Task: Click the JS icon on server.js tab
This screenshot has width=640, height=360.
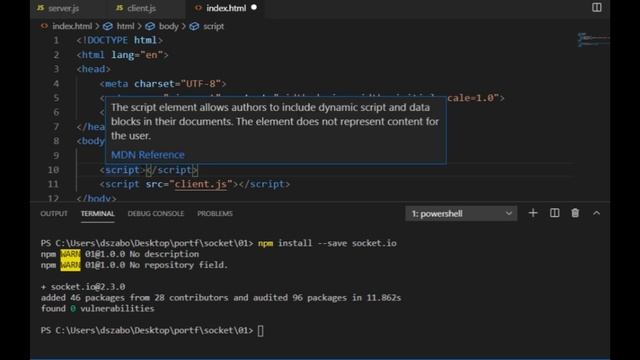Action: pos(40,8)
